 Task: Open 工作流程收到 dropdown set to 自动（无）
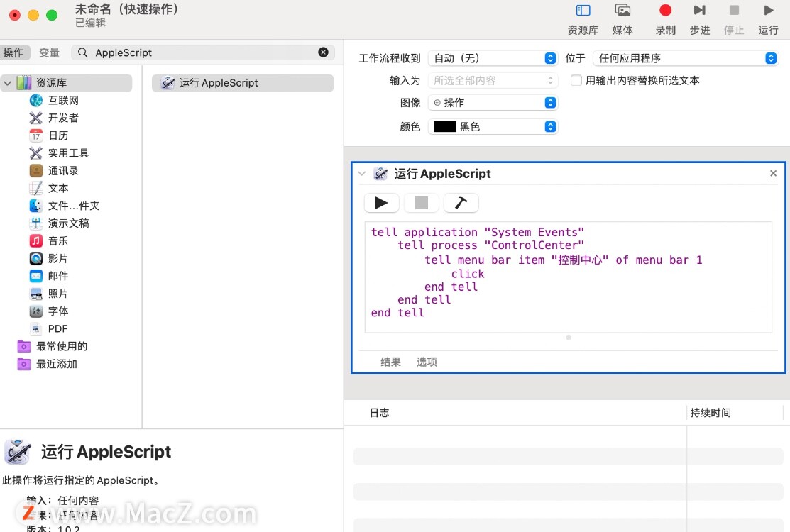point(493,58)
